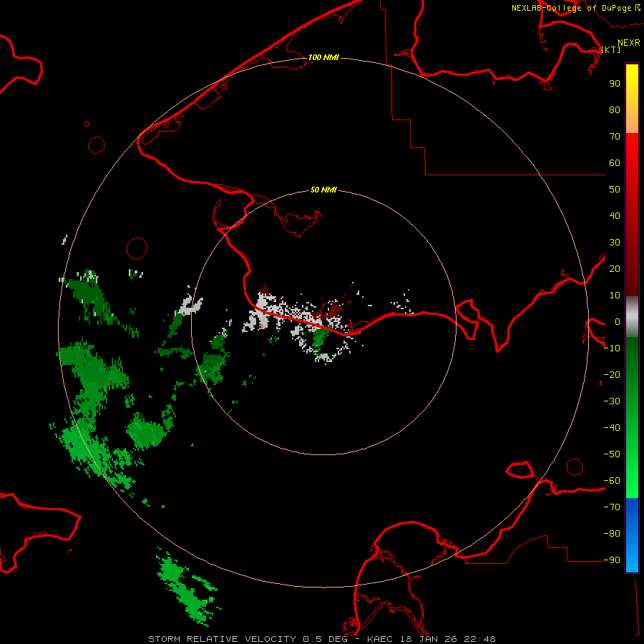Viewport: 644px width, 644px height.
Task: Click the "STORM RELATIVE VELOCITY 0.5 DEG" caption text
Action: (x=248, y=639)
